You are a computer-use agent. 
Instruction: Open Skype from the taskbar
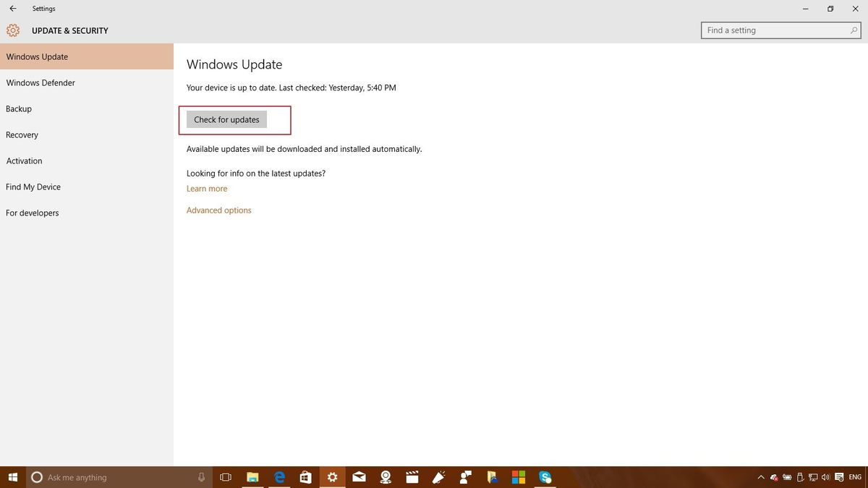(545, 477)
